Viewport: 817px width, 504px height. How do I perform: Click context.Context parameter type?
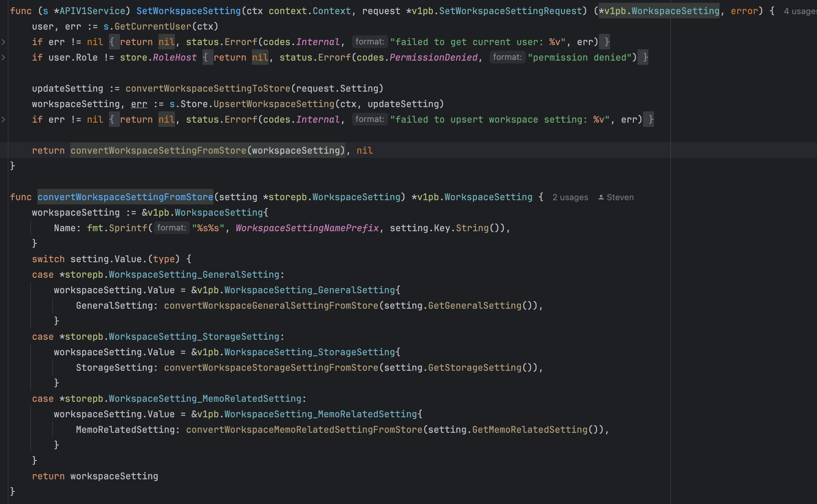coord(310,11)
